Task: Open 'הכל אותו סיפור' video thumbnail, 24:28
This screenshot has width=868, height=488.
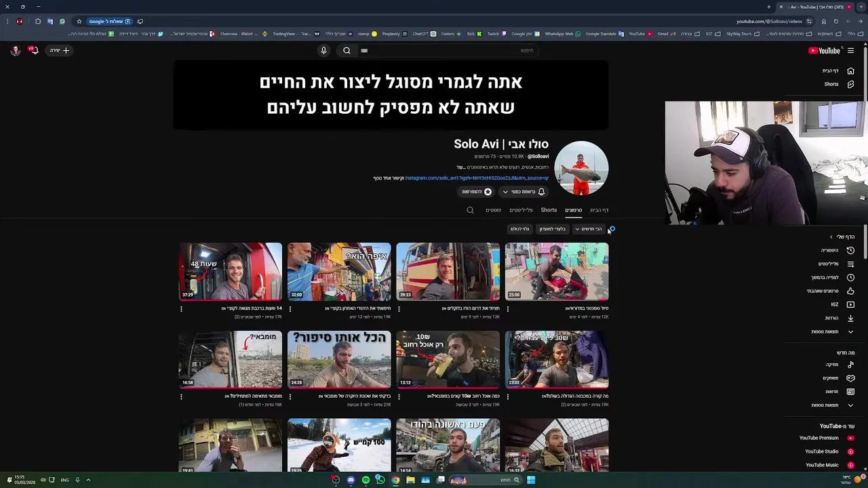Action: [339, 359]
